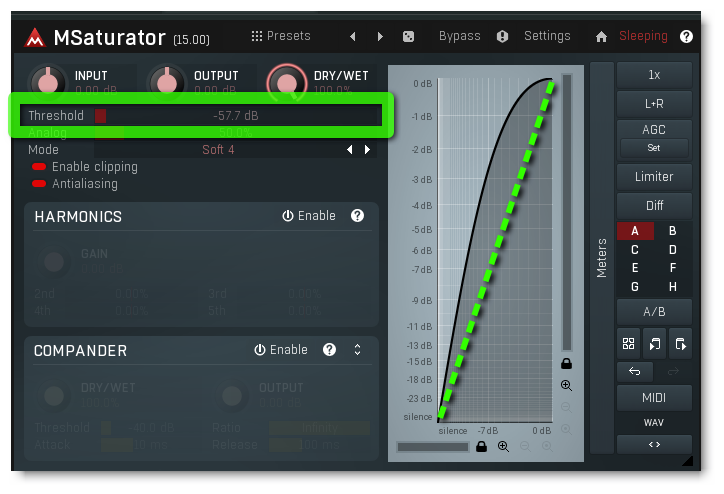Click the copy preset icon
This screenshot has width=724, height=494.
(655, 344)
